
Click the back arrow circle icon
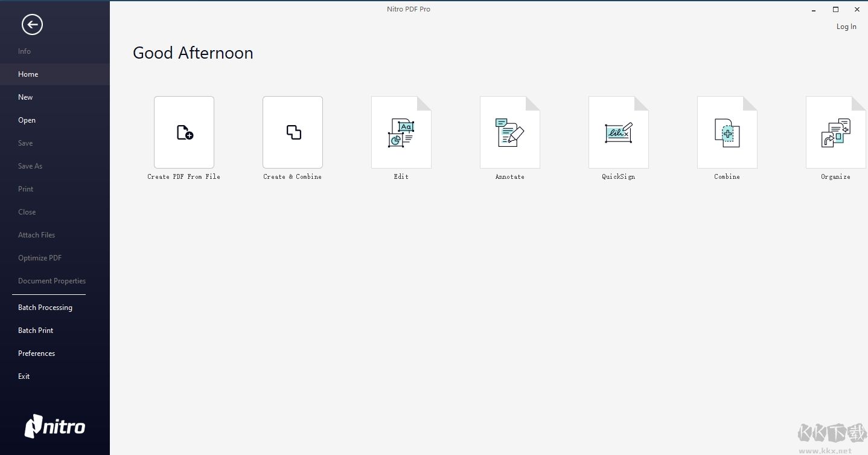click(x=32, y=25)
